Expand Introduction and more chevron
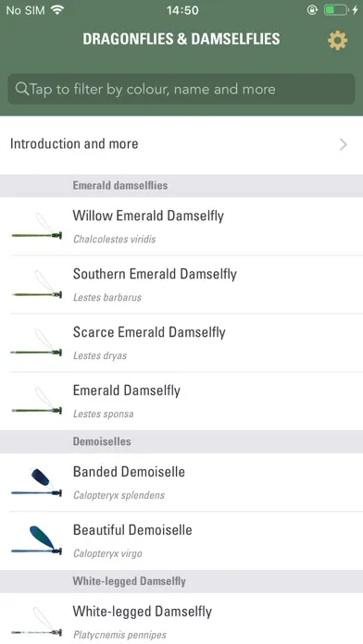363x644 pixels. pyautogui.click(x=344, y=144)
